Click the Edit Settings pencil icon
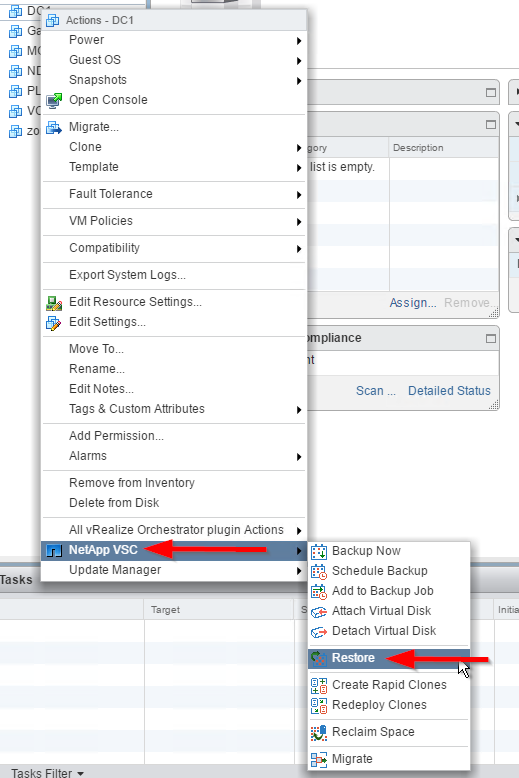The height and width of the screenshot is (778, 519). click(54, 322)
